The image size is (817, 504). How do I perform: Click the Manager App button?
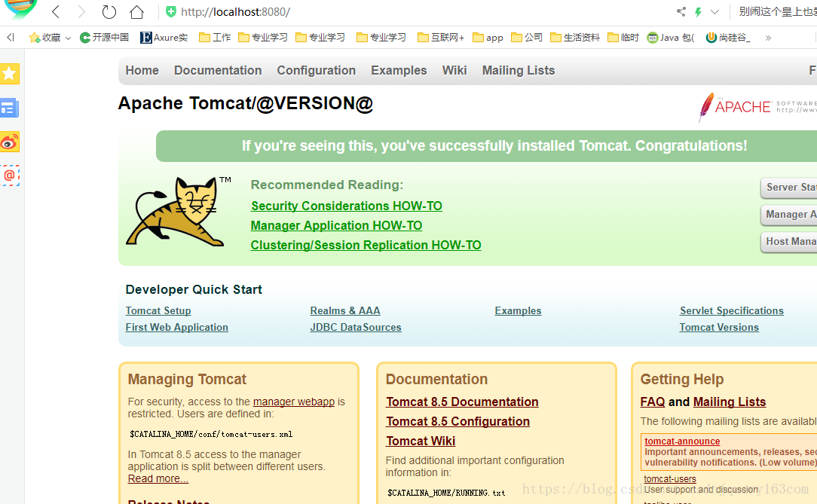point(789,215)
